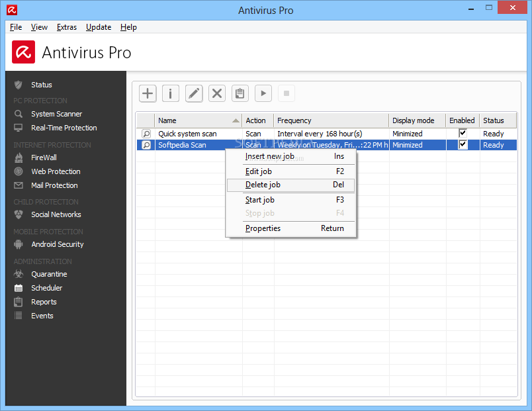Click the Web Protection globe icon
The height and width of the screenshot is (411, 532).
(x=19, y=171)
